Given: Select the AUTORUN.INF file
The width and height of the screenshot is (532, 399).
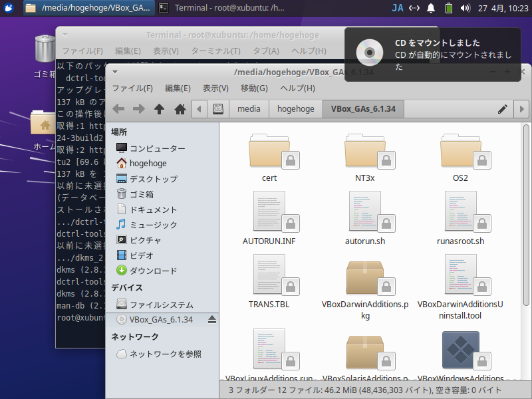Looking at the screenshot, I should point(269,218).
